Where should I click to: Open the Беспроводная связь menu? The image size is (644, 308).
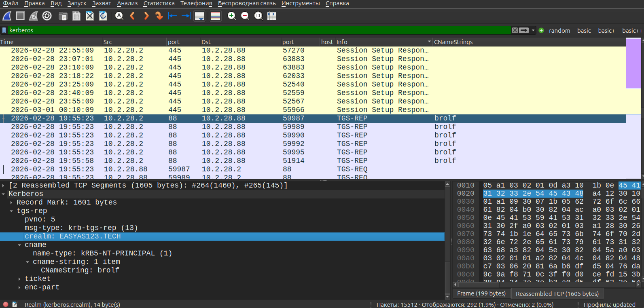pos(247,3)
